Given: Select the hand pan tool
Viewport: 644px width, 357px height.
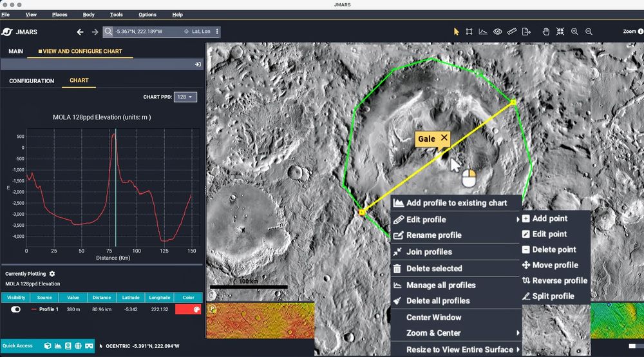Looking at the screenshot, I should coord(546,32).
